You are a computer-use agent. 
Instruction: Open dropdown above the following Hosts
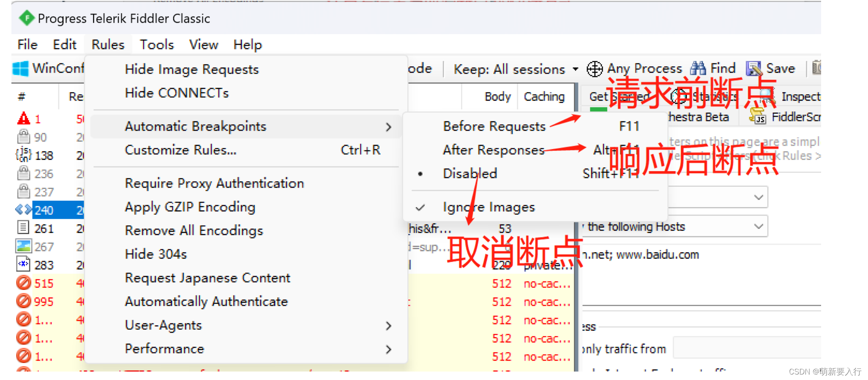point(759,197)
